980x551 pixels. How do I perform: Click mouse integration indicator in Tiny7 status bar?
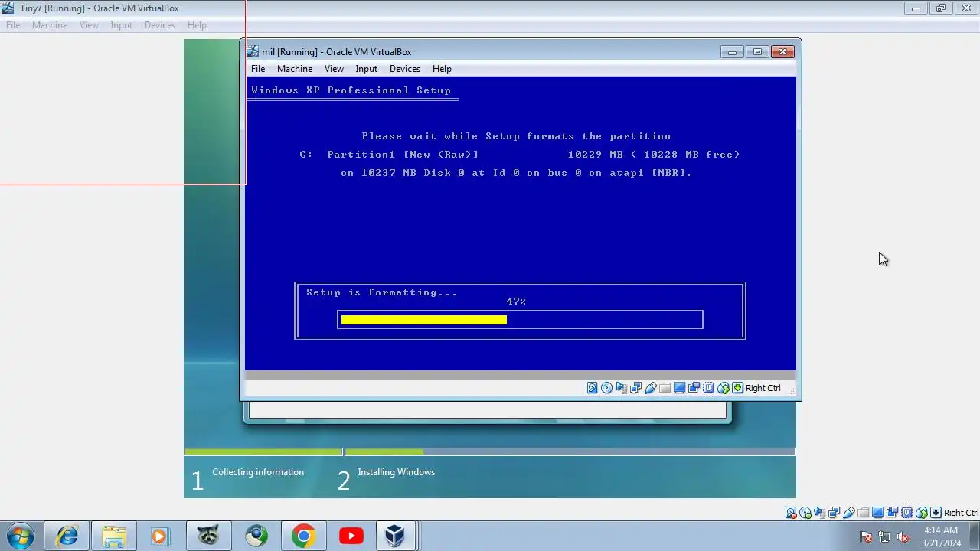(x=922, y=513)
